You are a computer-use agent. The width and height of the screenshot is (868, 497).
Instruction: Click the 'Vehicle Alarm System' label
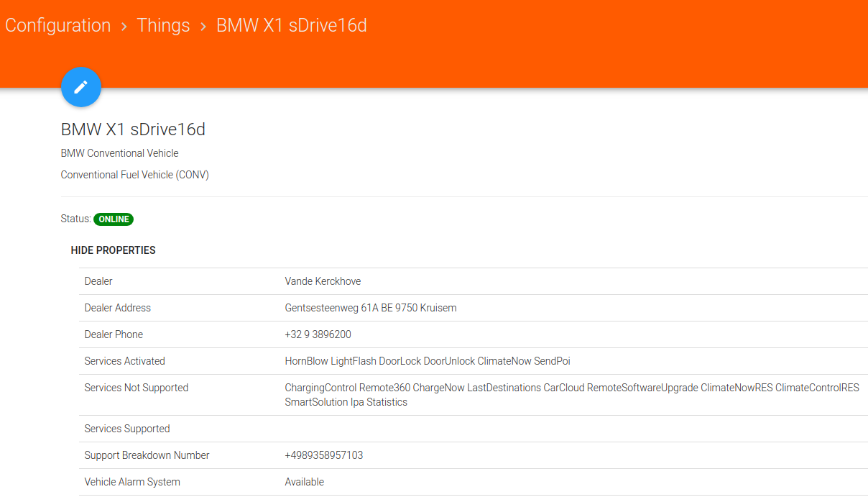[x=132, y=482]
